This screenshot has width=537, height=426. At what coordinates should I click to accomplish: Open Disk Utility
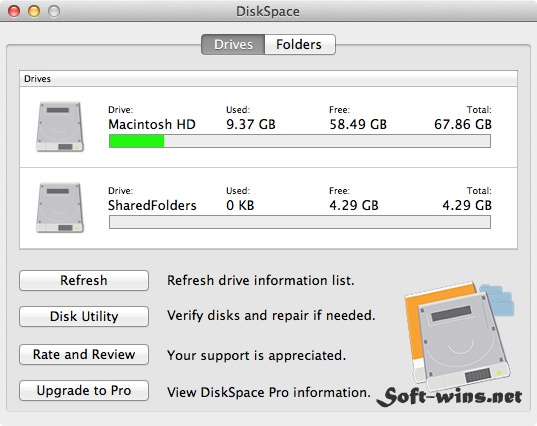pos(84,316)
